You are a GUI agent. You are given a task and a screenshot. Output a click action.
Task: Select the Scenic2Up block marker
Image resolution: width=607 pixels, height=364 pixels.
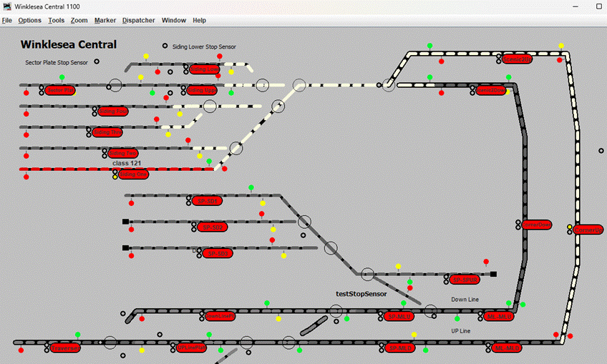pos(517,59)
